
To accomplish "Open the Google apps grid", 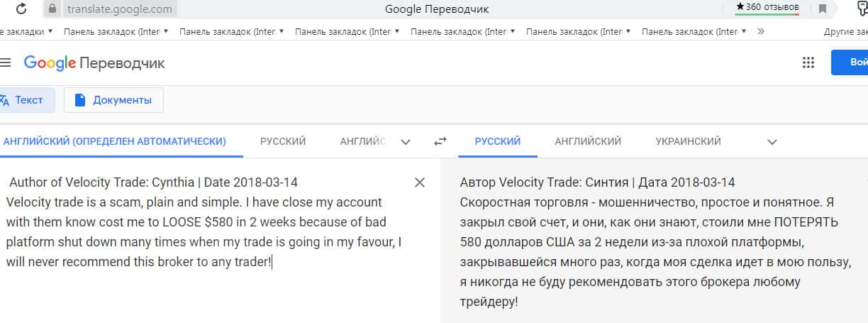I will [808, 62].
